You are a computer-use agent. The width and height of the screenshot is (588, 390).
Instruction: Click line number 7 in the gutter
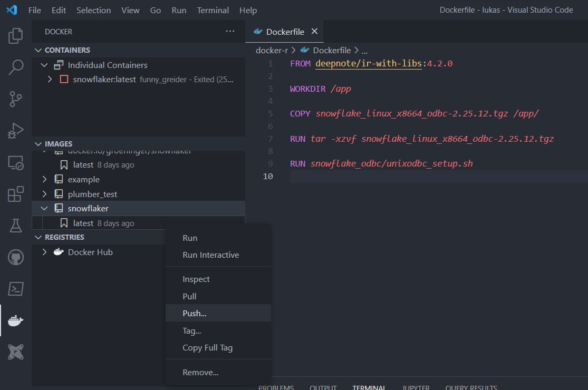coord(270,139)
